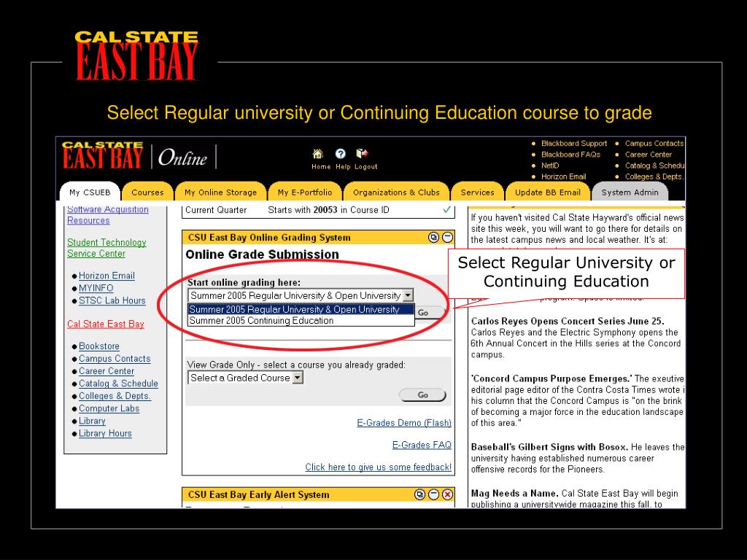
Task: Open the Select a Graded Course dropdown
Action: coord(245,378)
